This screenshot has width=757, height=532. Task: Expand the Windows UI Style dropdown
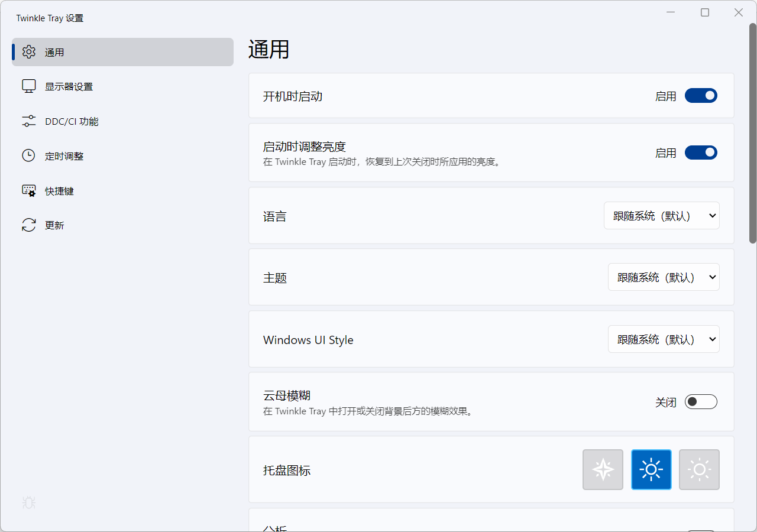click(x=664, y=339)
